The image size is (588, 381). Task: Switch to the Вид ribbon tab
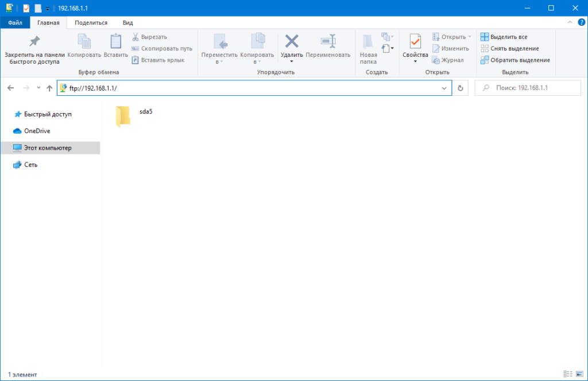[x=127, y=23]
